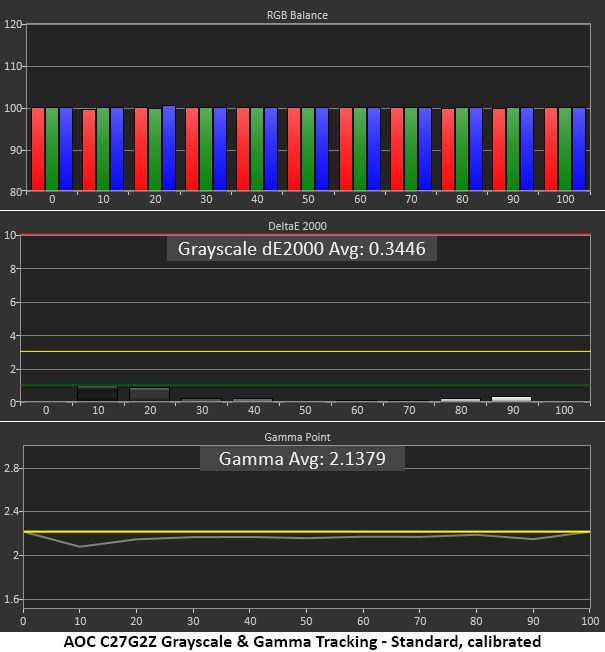
Task: Click the blue bar at 20 in RGB Balance
Action: (x=169, y=148)
